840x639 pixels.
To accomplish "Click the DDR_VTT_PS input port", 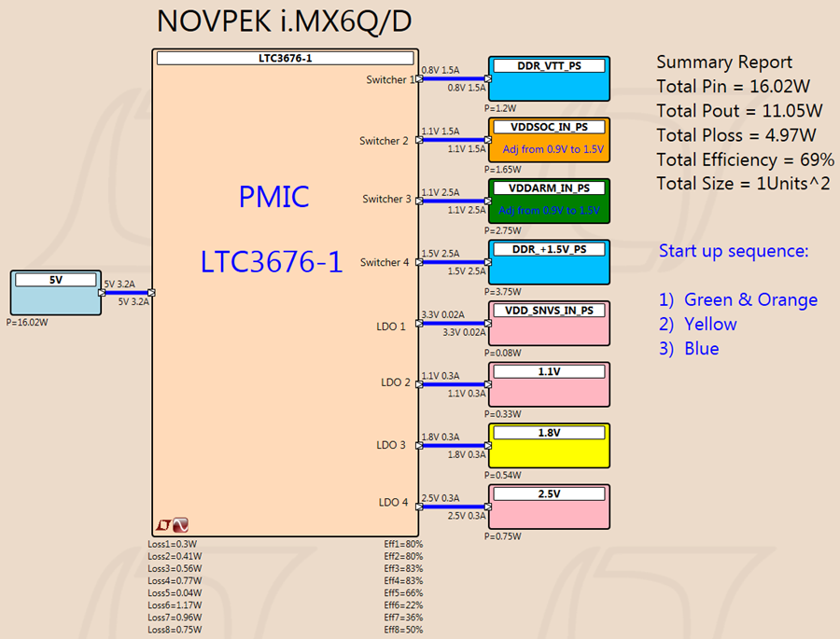I will pyautogui.click(x=488, y=78).
